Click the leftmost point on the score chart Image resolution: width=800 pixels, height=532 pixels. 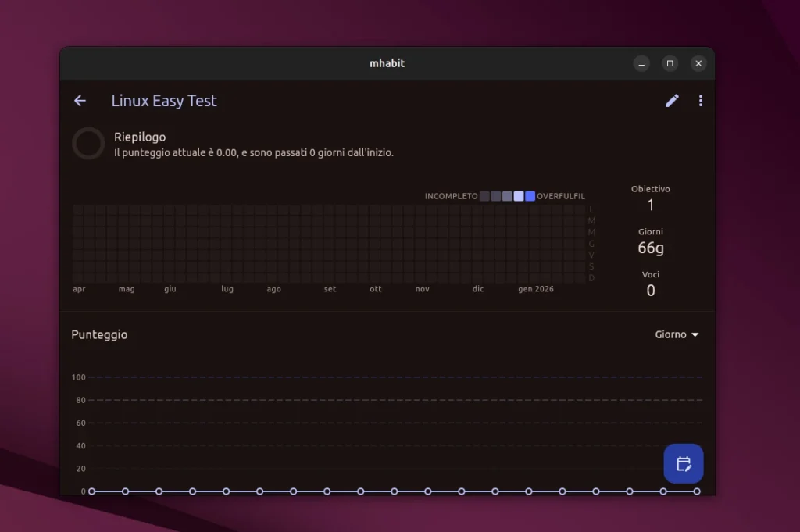coord(91,491)
